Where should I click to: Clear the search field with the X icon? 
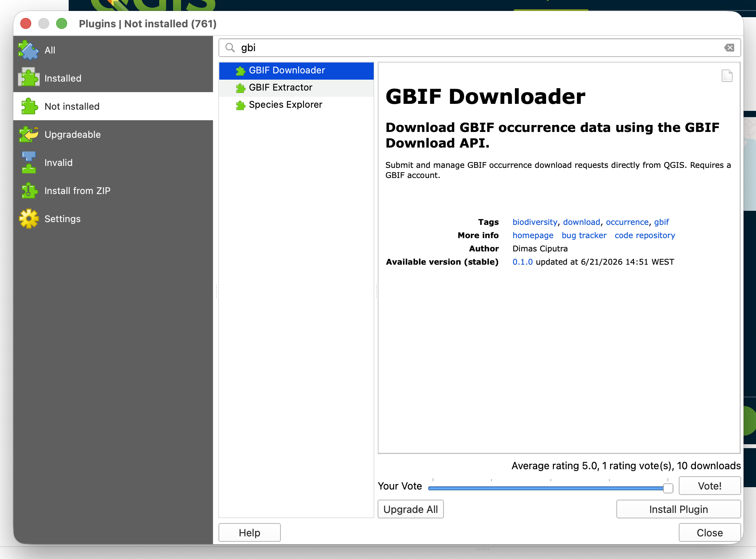pos(729,48)
